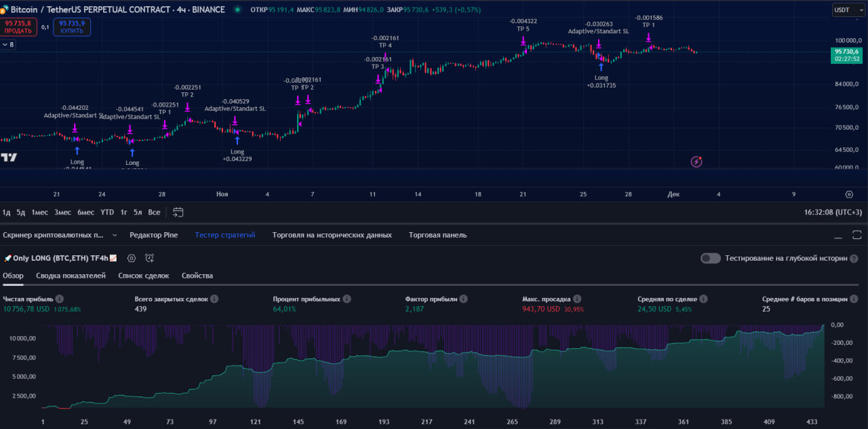The image size is (868, 429).
Task: Select the 6мес time range
Action: [x=86, y=212]
